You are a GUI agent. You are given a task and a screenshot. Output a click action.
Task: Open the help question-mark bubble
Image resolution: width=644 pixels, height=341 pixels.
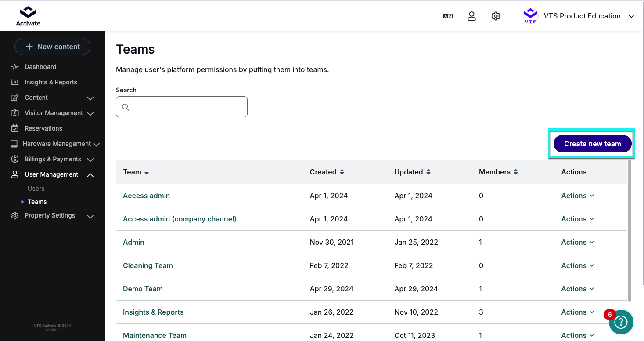pyautogui.click(x=621, y=322)
